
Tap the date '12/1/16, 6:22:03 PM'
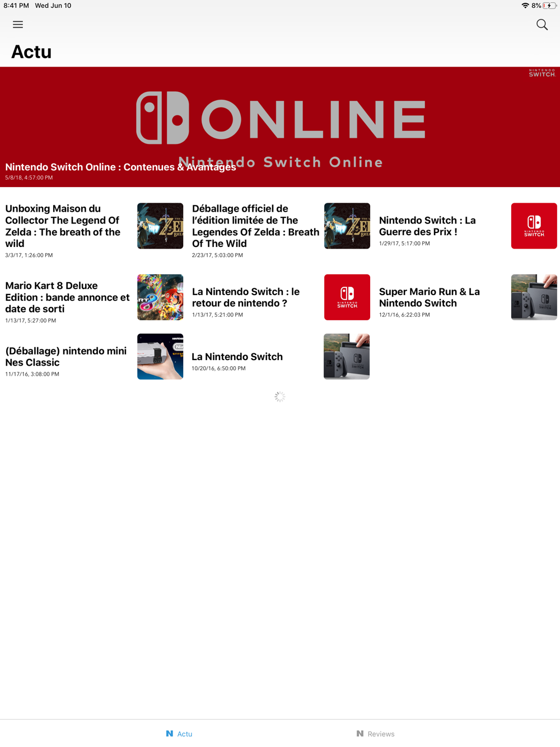[x=404, y=314]
